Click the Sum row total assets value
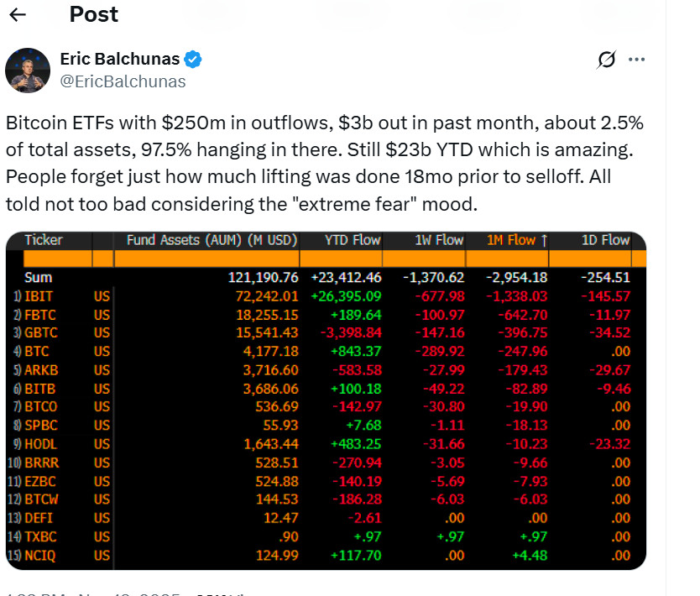 pyautogui.click(x=263, y=277)
